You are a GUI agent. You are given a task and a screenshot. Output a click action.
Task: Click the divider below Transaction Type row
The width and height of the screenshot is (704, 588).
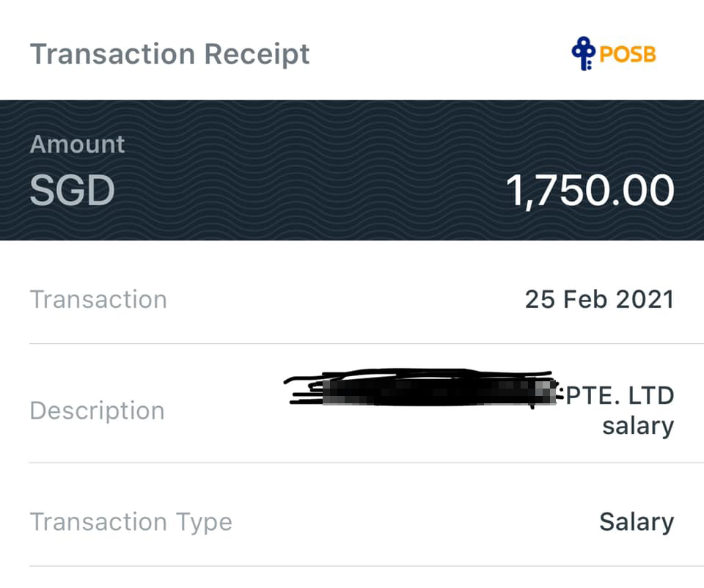352,566
